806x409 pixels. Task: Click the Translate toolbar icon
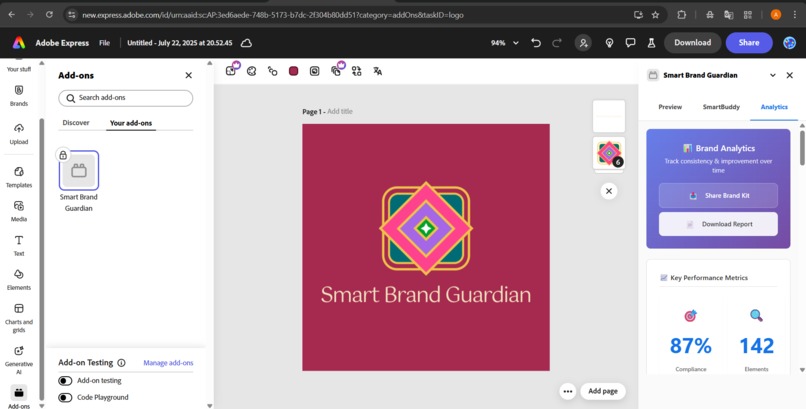pyautogui.click(x=377, y=71)
